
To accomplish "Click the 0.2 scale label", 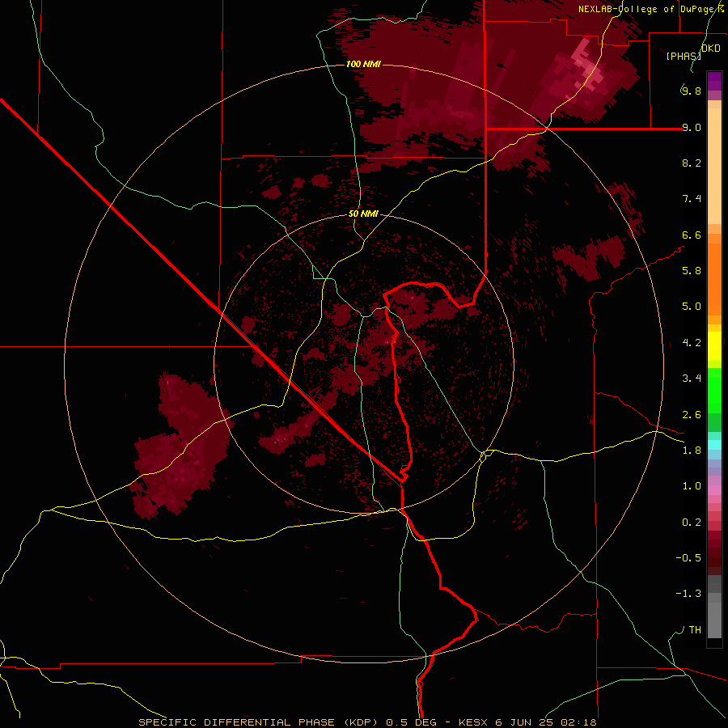I will 692,523.
